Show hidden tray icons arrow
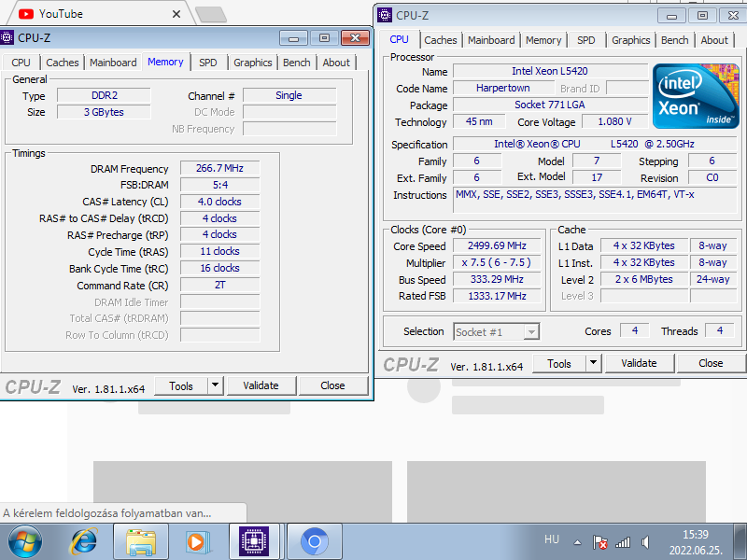The width and height of the screenshot is (747, 560). [x=577, y=542]
